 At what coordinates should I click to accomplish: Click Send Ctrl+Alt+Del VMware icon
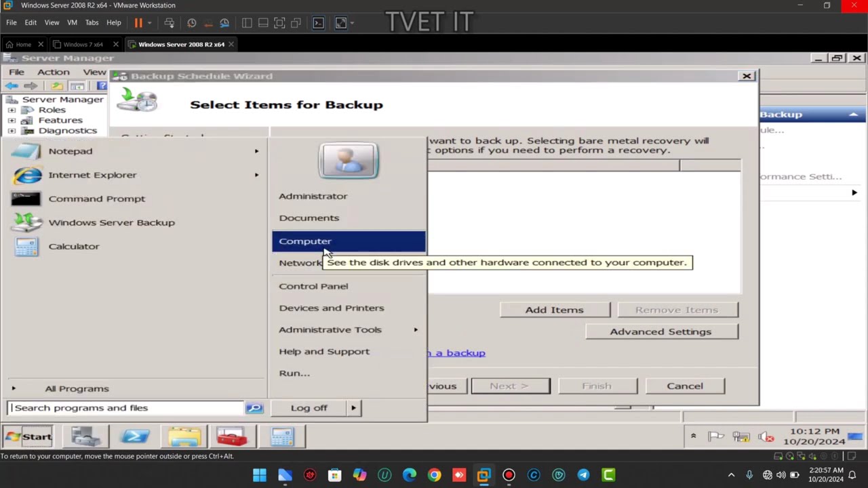click(170, 22)
